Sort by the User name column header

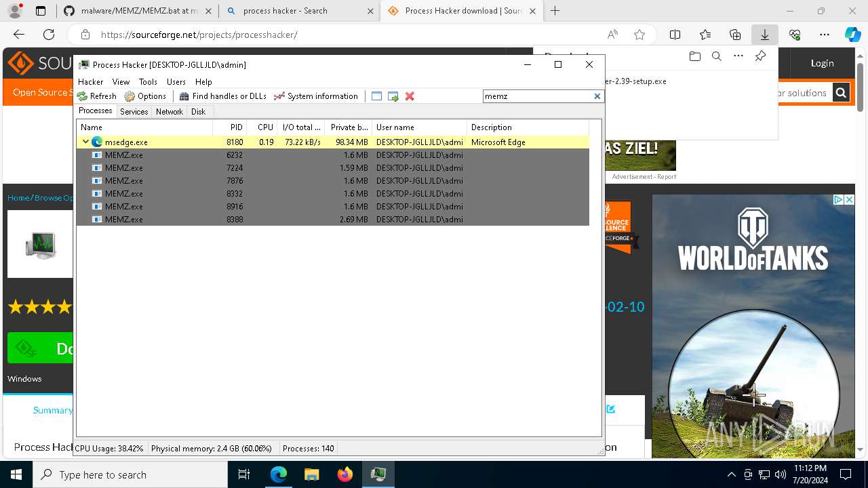pos(419,127)
